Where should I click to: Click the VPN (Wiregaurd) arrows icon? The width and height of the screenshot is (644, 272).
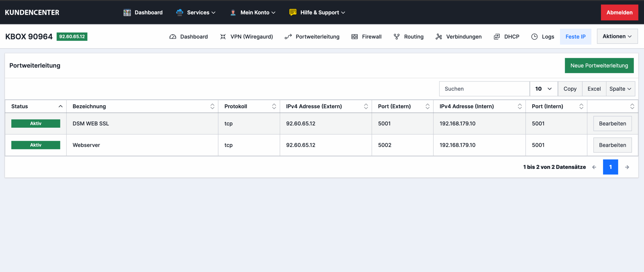(x=223, y=37)
